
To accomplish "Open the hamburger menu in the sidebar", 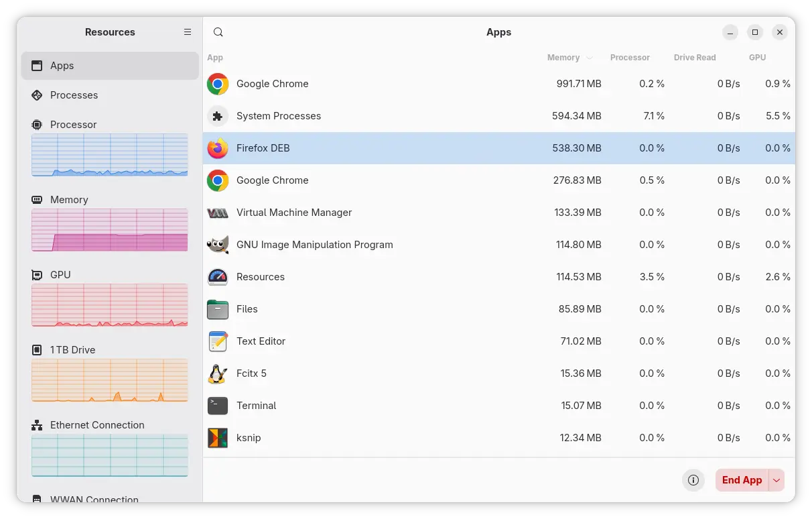I will click(188, 32).
